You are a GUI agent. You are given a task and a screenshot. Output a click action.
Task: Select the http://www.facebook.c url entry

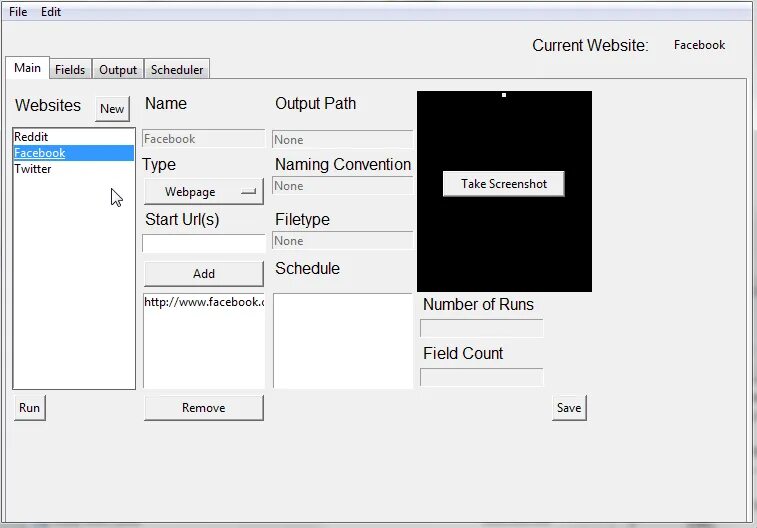204,302
